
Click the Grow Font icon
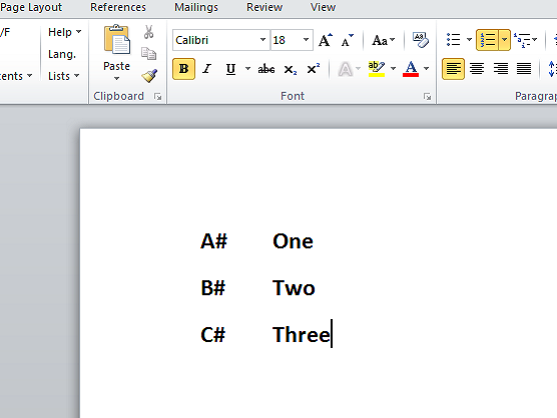(x=325, y=40)
